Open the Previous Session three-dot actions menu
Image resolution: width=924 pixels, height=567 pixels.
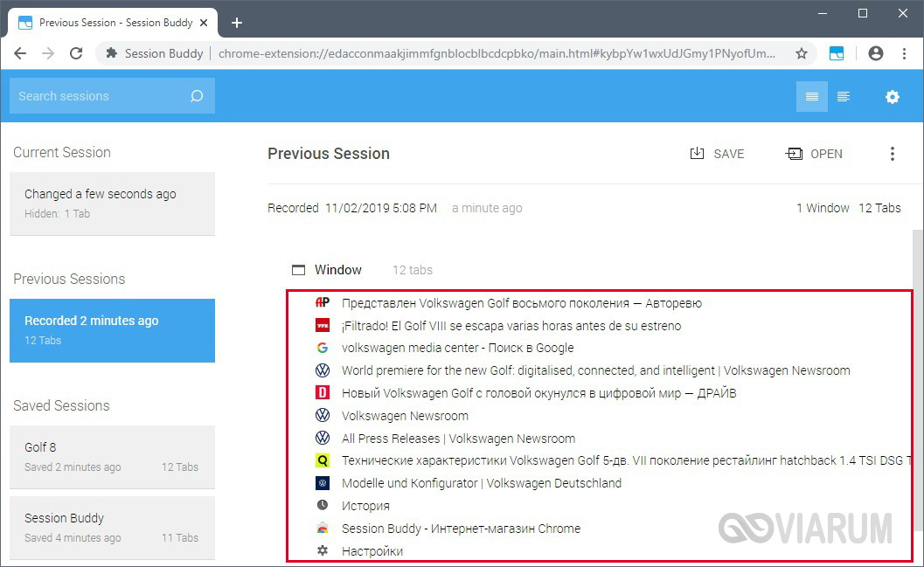point(893,154)
